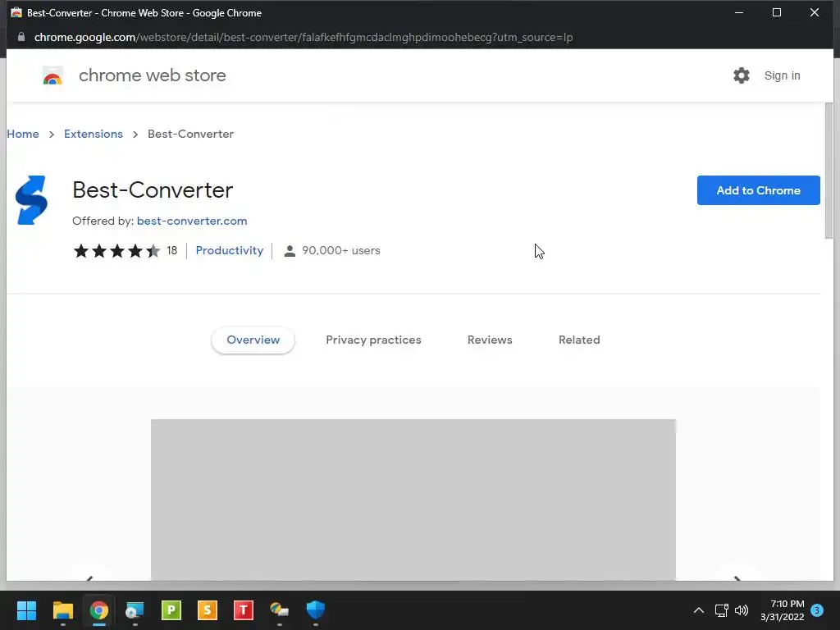Open best-converter.com publisher link
This screenshot has height=630, width=840.
pos(192,221)
